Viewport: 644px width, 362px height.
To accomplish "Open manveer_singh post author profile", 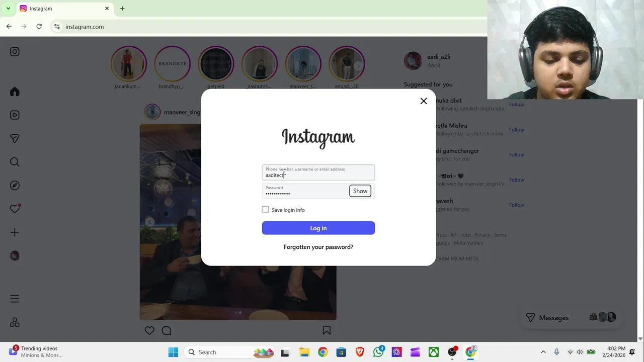I will 182,112.
